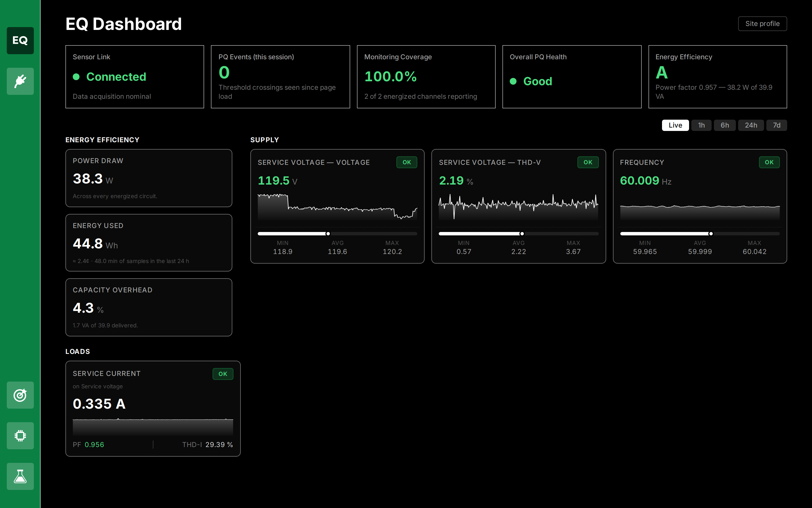This screenshot has height=508, width=812.
Task: Click voltage MIN value '118.9'
Action: coord(283,252)
